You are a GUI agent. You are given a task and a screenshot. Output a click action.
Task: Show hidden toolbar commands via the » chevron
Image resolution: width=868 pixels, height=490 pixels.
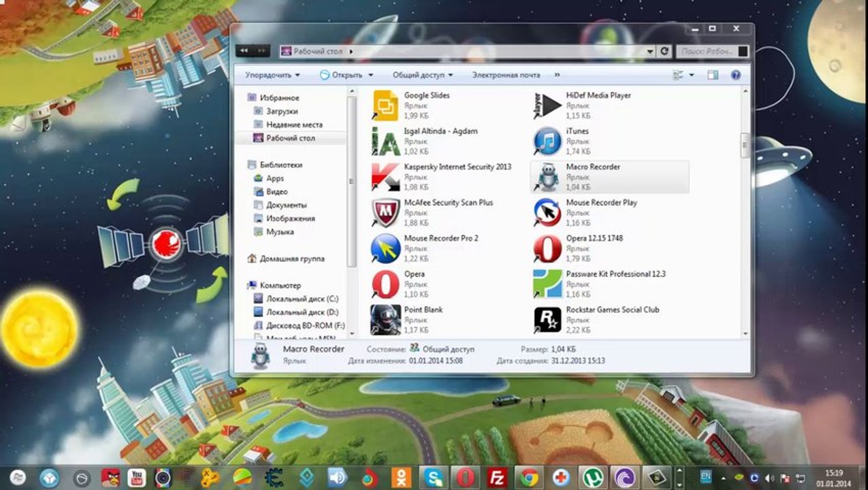[557, 75]
